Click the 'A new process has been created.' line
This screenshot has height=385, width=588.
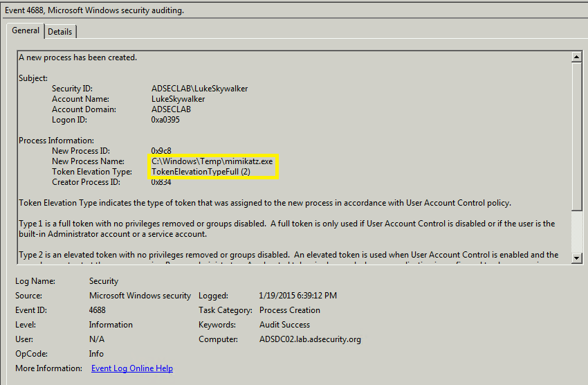click(x=78, y=57)
